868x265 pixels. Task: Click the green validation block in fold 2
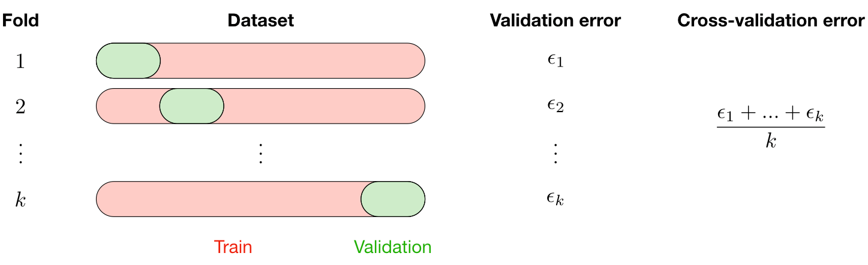click(x=191, y=106)
